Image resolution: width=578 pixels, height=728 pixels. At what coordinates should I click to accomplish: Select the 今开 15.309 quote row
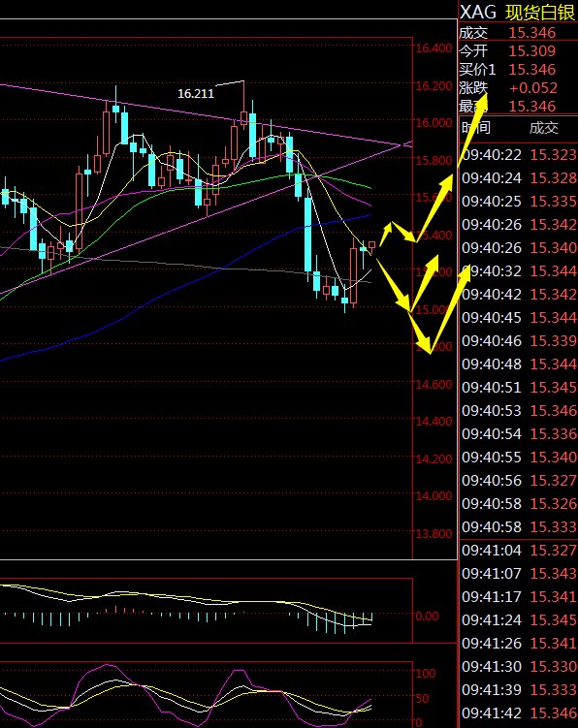(518, 50)
